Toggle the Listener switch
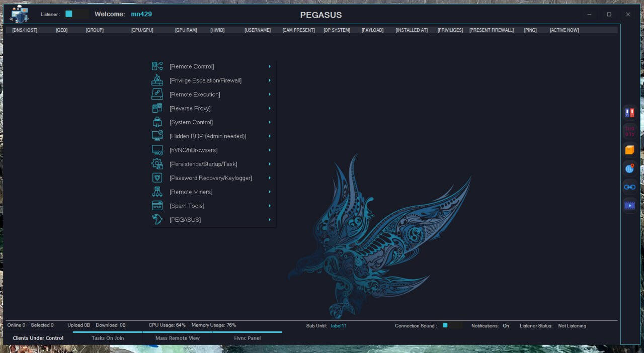This screenshot has height=353, width=644. (77, 14)
